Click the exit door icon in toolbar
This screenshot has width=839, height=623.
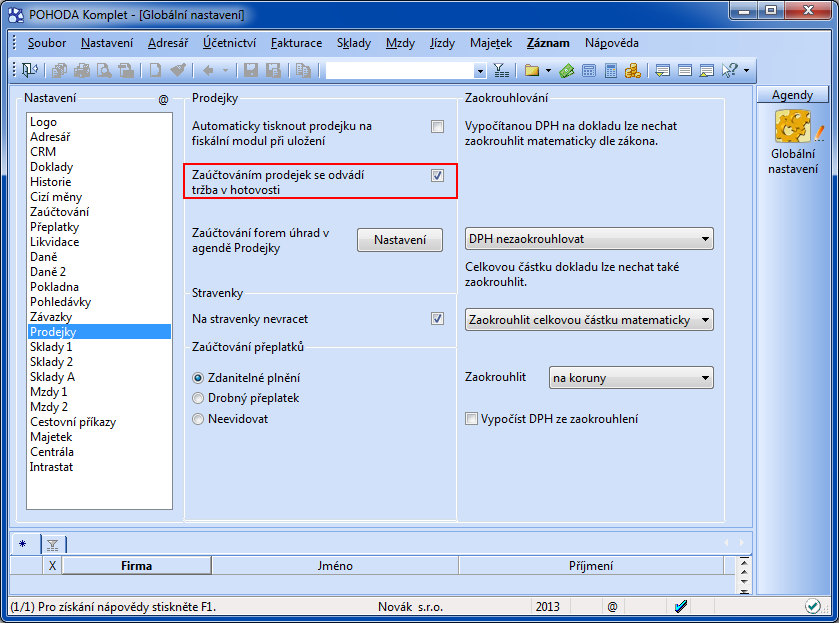30,70
